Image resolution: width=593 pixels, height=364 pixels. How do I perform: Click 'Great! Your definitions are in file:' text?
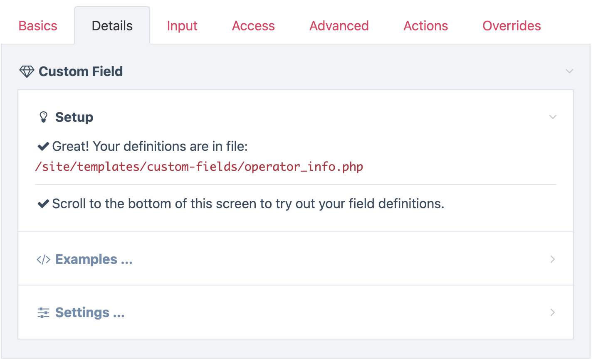click(150, 146)
